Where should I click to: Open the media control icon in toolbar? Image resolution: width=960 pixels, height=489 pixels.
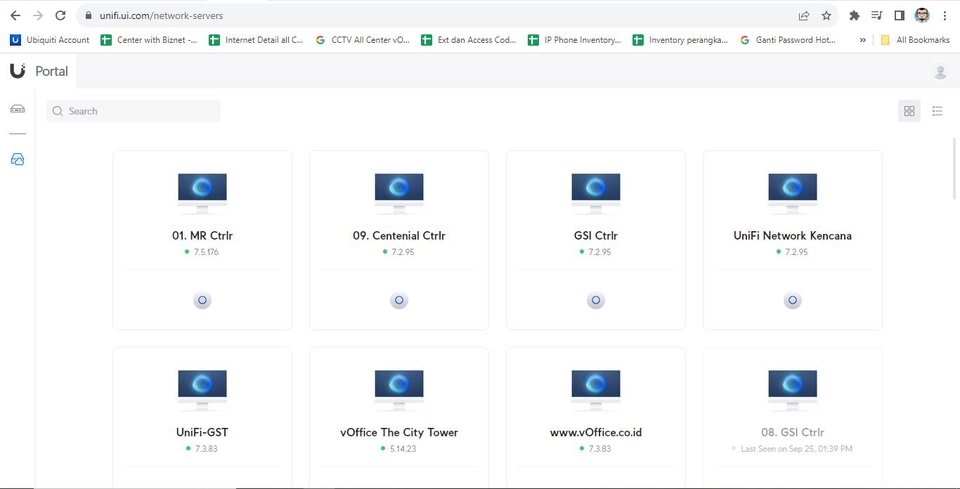(x=877, y=16)
